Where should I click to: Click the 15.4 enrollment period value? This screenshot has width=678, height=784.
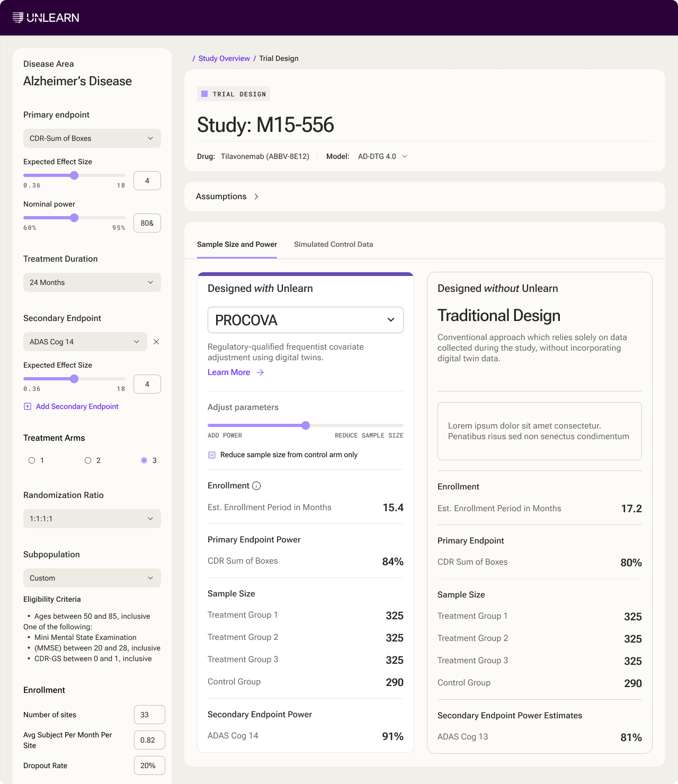(393, 507)
